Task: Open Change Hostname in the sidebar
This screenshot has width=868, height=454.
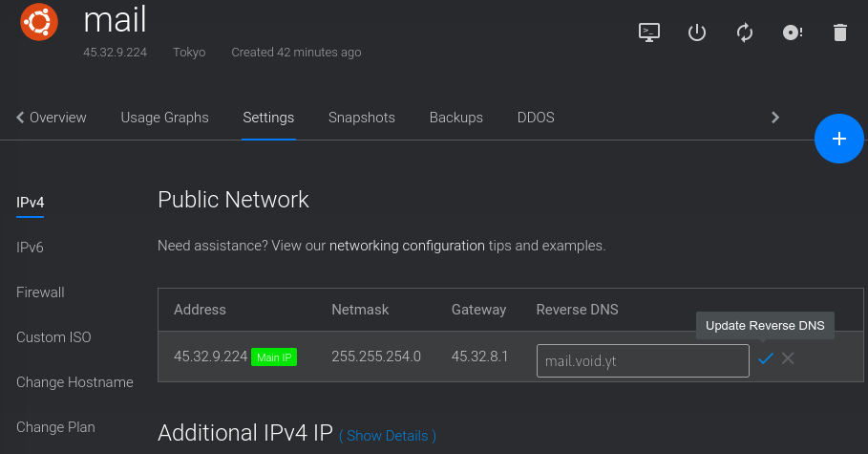Action: (x=74, y=382)
